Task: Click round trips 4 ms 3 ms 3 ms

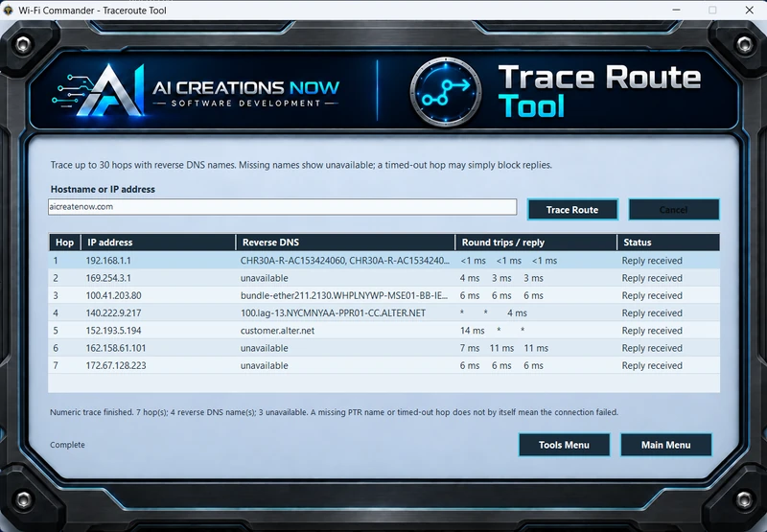Action: point(501,278)
